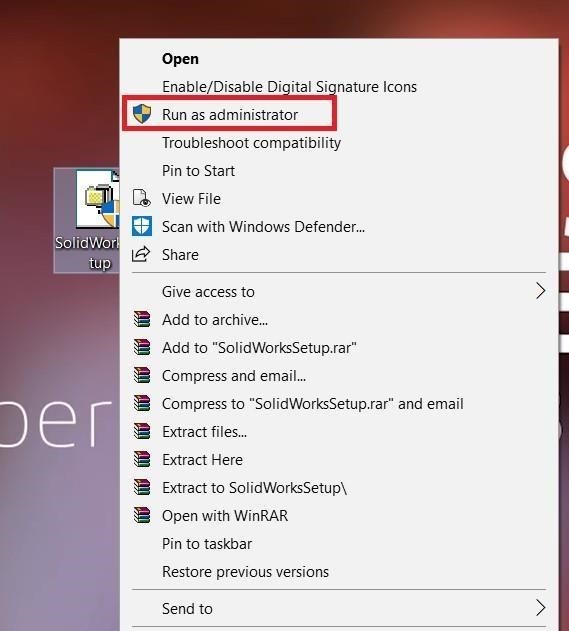Expand the Give access to submenu arrow
Viewport: 569px width, 631px height.
pyautogui.click(x=540, y=291)
